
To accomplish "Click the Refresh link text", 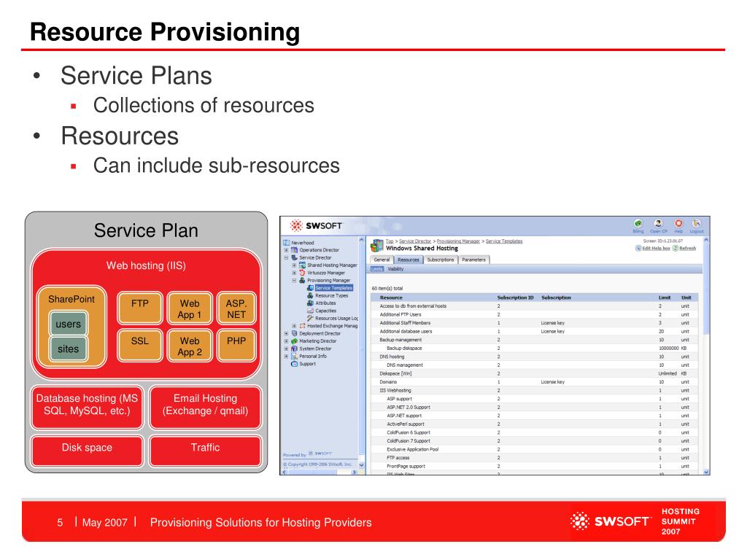I will (x=687, y=248).
